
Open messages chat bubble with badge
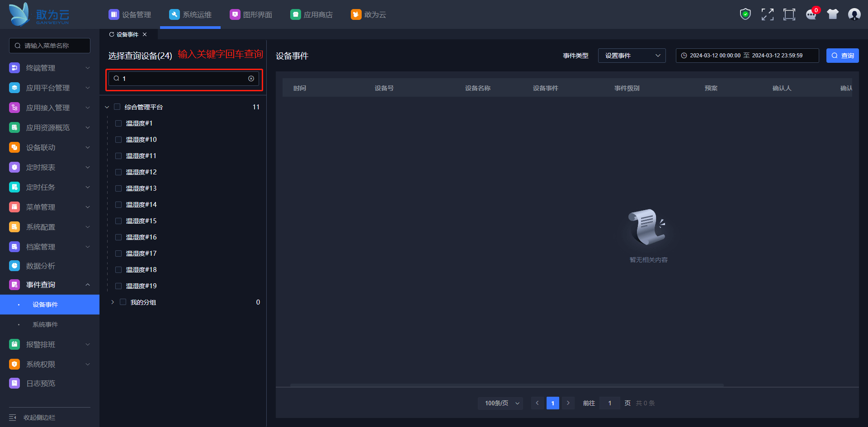pyautogui.click(x=812, y=14)
